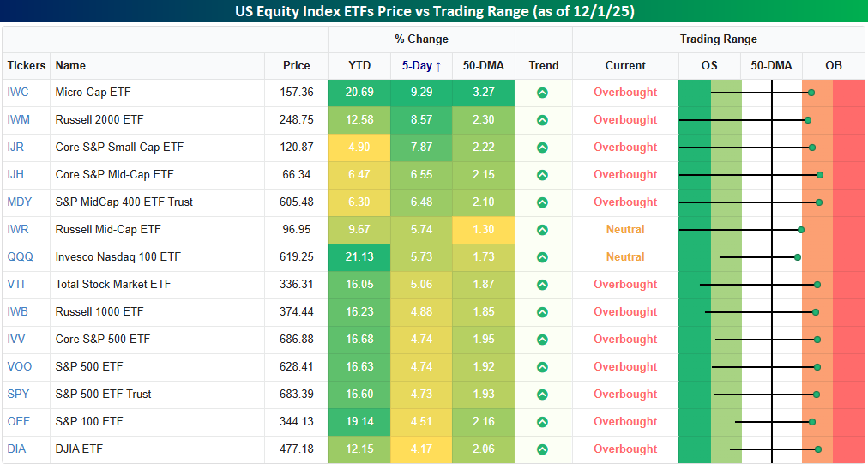Click the Neutral status for Russell Mid-Cap ETF
Image resolution: width=868 pixels, height=470 pixels.
[x=625, y=230]
